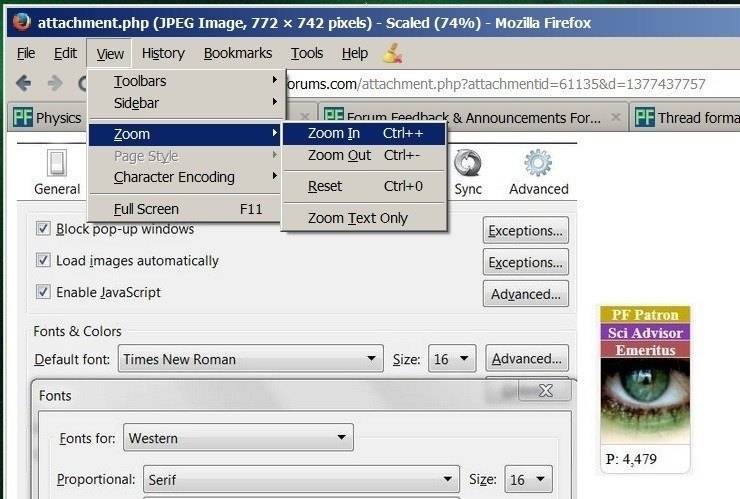Click Exceptions button for pop-up windows
Image resolution: width=740 pixels, height=499 pixels.
tap(526, 230)
